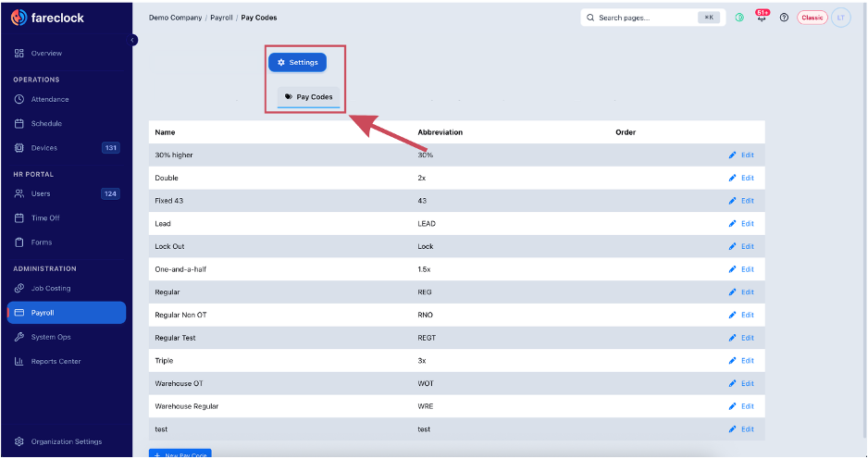Click Payroll in the breadcrumb
This screenshot has height=459, width=868.
click(x=221, y=18)
